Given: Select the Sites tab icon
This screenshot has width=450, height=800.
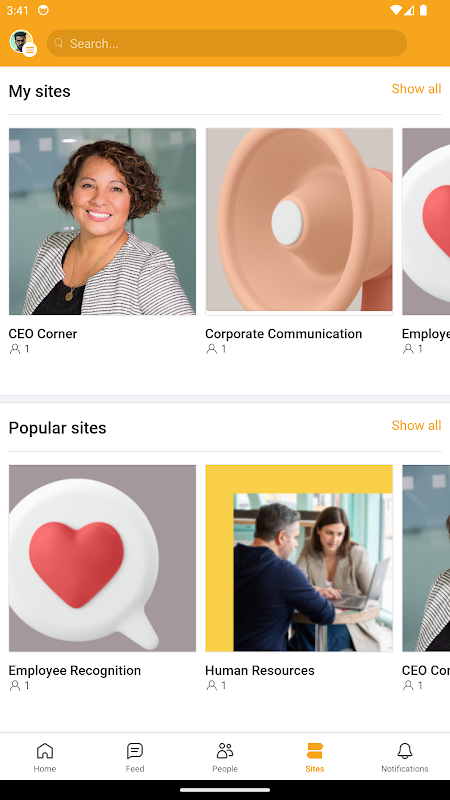Looking at the screenshot, I should 315,751.
